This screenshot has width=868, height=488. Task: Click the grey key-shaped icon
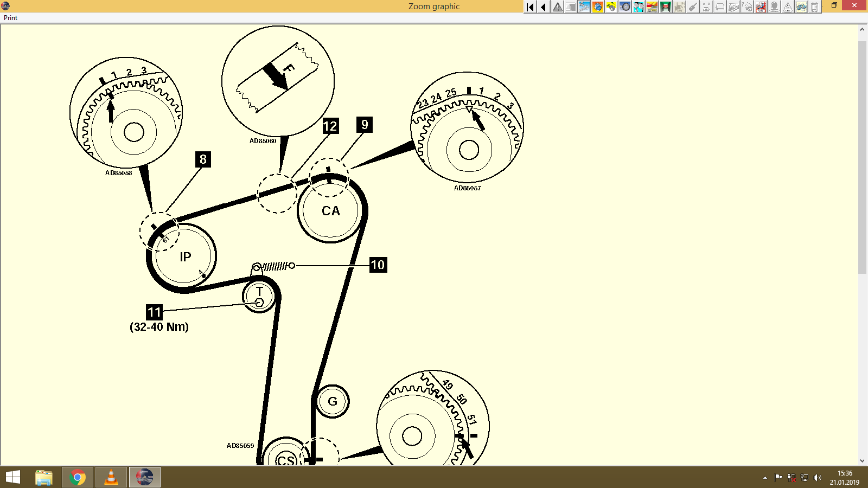click(x=693, y=7)
